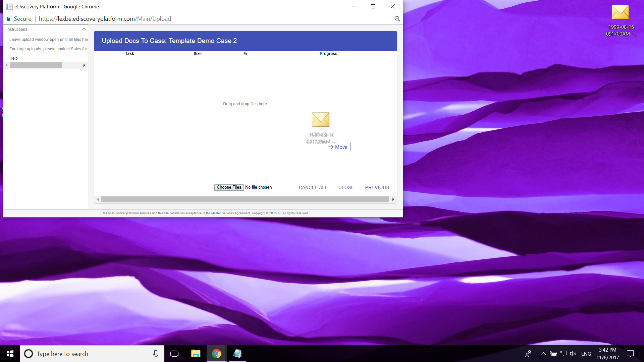Click CANCEL ALL in upload dialog
Image resolution: width=644 pixels, height=362 pixels.
[x=313, y=187]
